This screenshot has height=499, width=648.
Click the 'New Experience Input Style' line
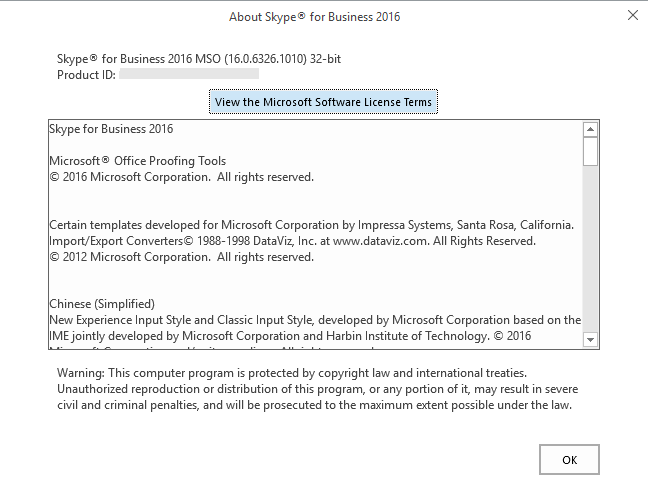click(x=315, y=320)
